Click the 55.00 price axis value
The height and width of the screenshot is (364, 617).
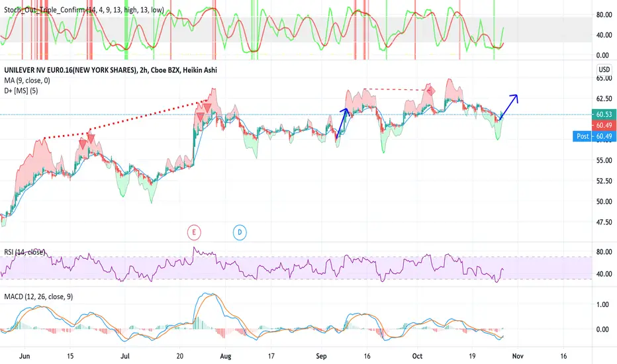(604, 161)
